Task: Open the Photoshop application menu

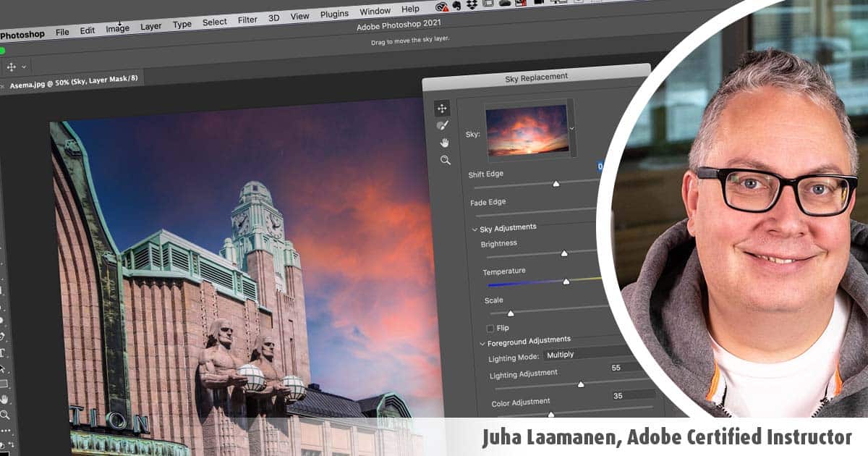Action: coord(22,34)
